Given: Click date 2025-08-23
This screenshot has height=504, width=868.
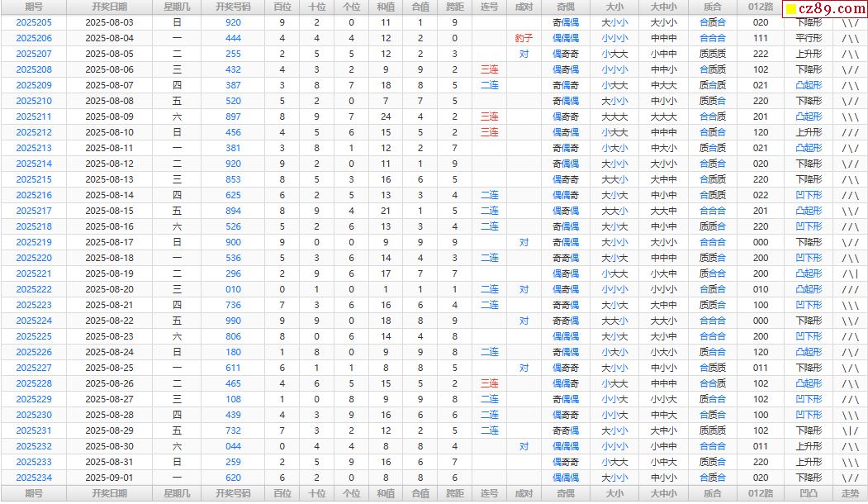Looking at the screenshot, I should (110, 337).
